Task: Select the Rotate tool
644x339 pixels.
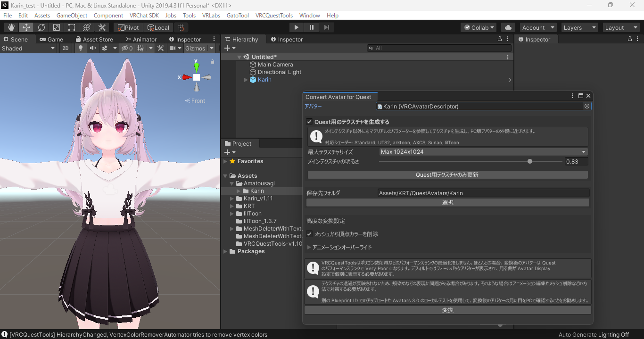Action: (41, 27)
